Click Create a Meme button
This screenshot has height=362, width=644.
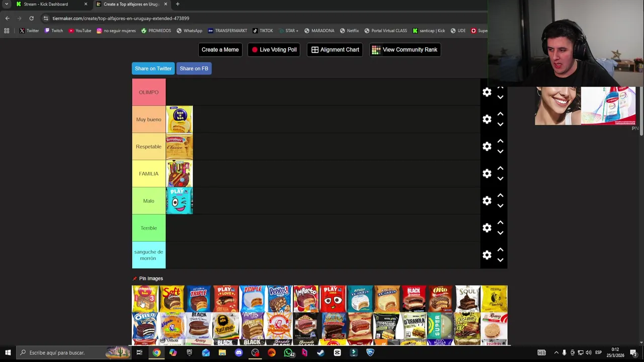220,50
